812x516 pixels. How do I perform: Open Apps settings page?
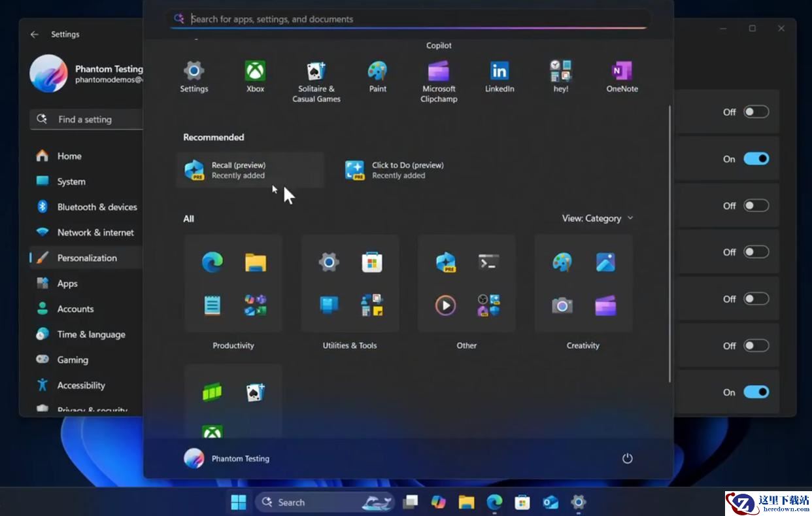pyautogui.click(x=86, y=283)
